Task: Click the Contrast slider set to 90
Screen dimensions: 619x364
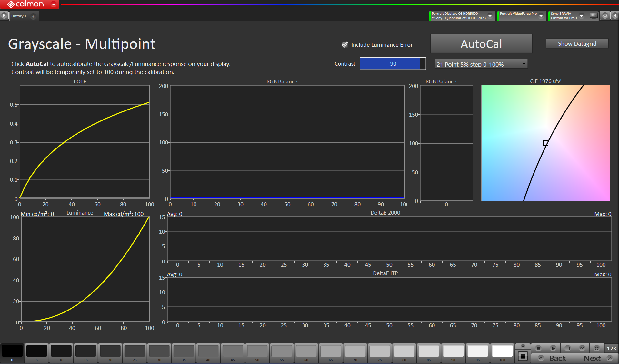Action: coord(393,64)
